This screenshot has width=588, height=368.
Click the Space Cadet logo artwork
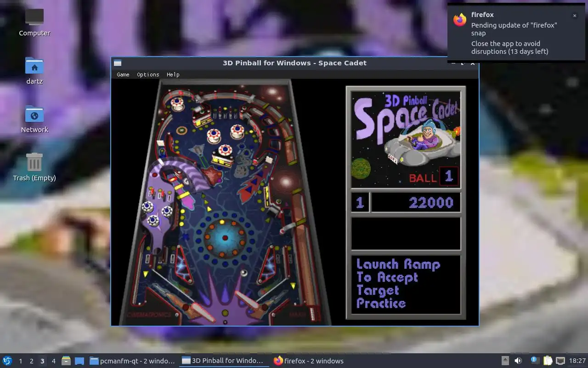[x=406, y=139]
